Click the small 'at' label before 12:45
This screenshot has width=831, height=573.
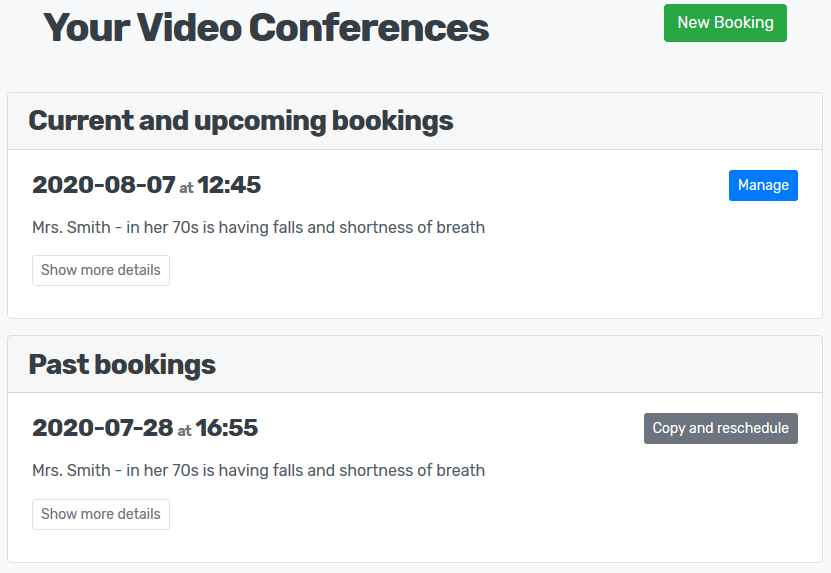pyautogui.click(x=186, y=187)
